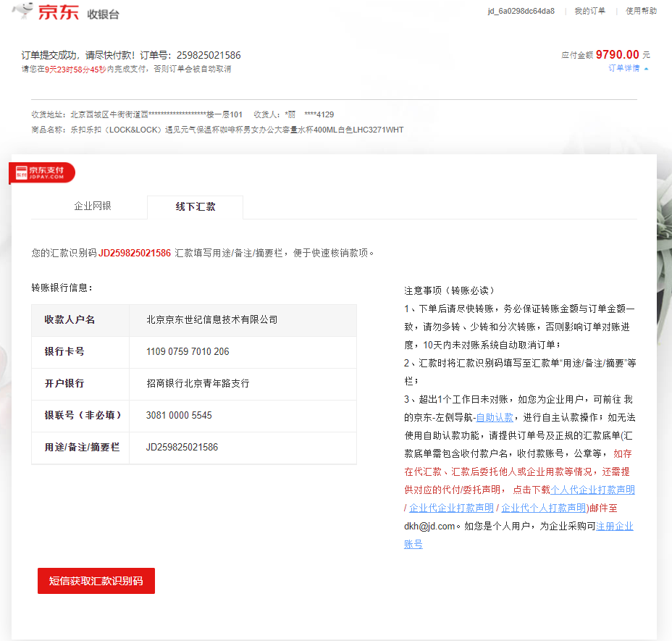
Task: Click the 京东支付 JDPAY badge
Action: (x=42, y=172)
